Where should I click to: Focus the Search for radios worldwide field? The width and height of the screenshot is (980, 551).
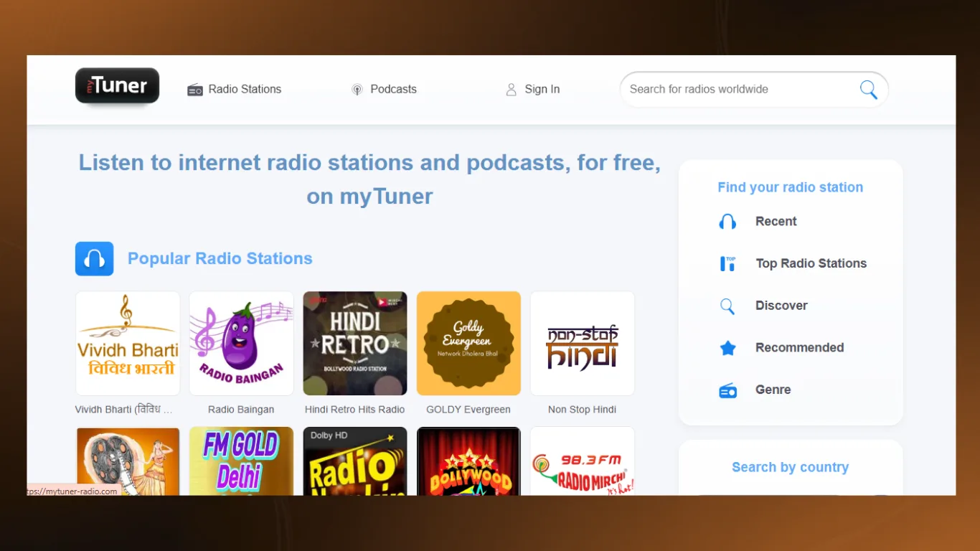point(739,90)
